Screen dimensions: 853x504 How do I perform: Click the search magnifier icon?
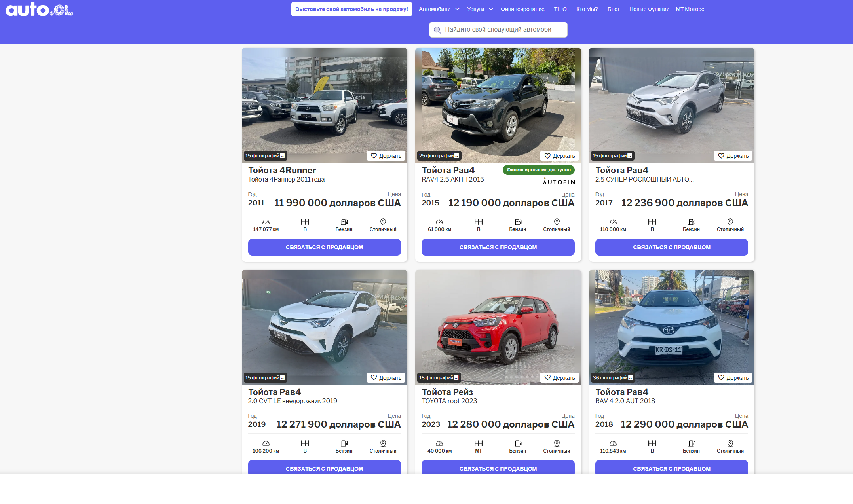click(437, 30)
